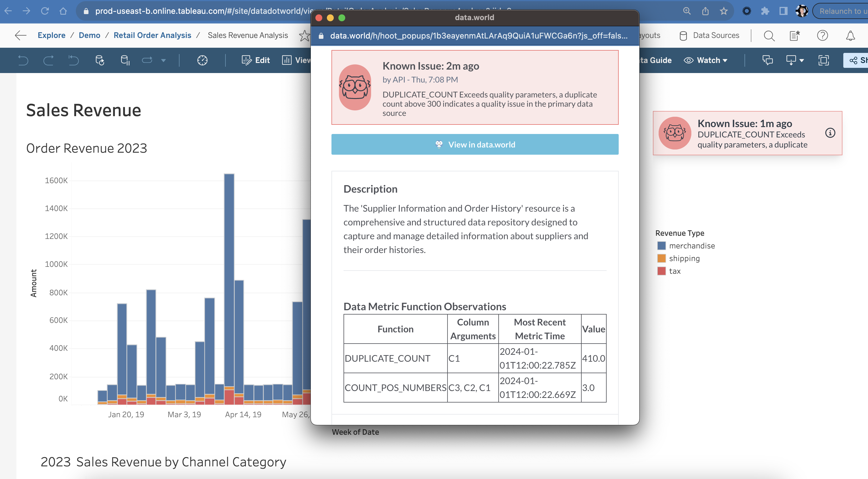The height and width of the screenshot is (479, 868).
Task: Open the Known Issue 1m ago card
Action: click(x=747, y=133)
